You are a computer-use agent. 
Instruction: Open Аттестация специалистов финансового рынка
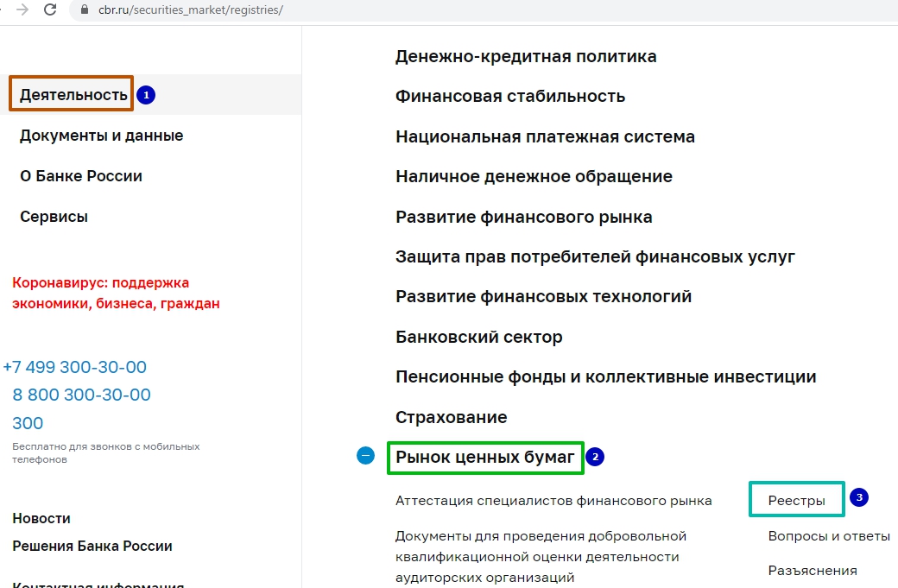pyautogui.click(x=553, y=500)
